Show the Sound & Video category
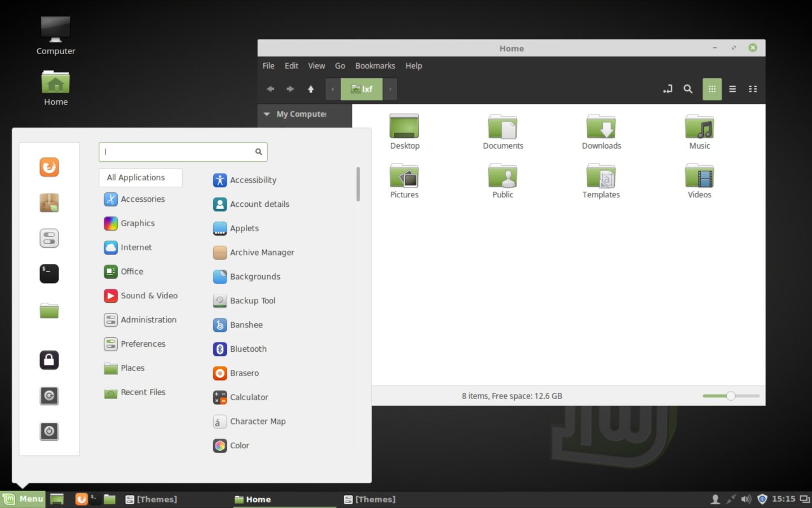Viewport: 812px width, 508px height. pos(149,295)
